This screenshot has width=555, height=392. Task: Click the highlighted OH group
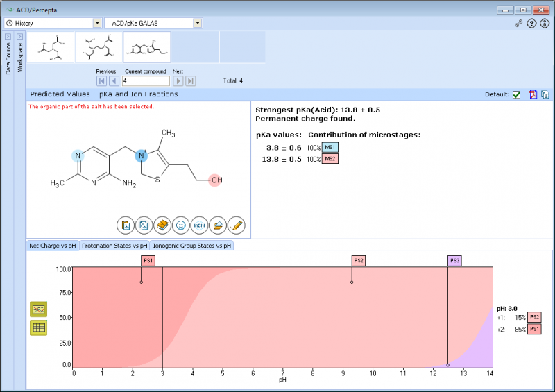pyautogui.click(x=215, y=180)
